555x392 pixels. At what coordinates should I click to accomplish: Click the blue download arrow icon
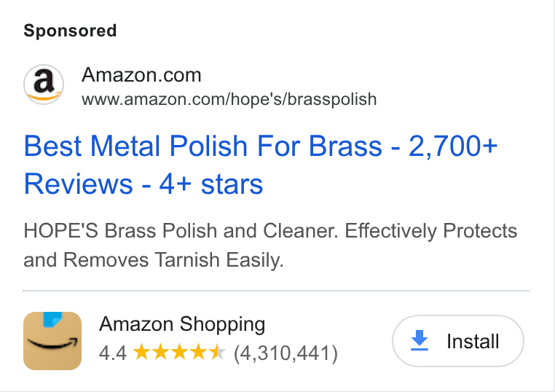[420, 340]
